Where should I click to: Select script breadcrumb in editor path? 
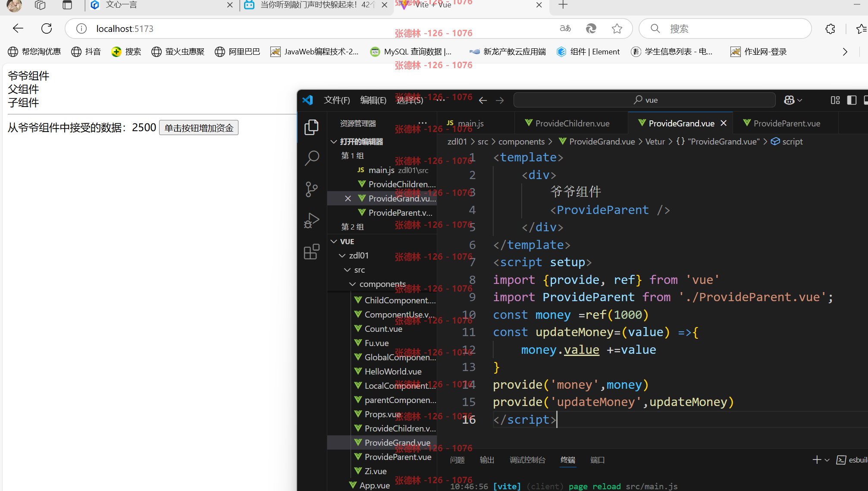[787, 142]
